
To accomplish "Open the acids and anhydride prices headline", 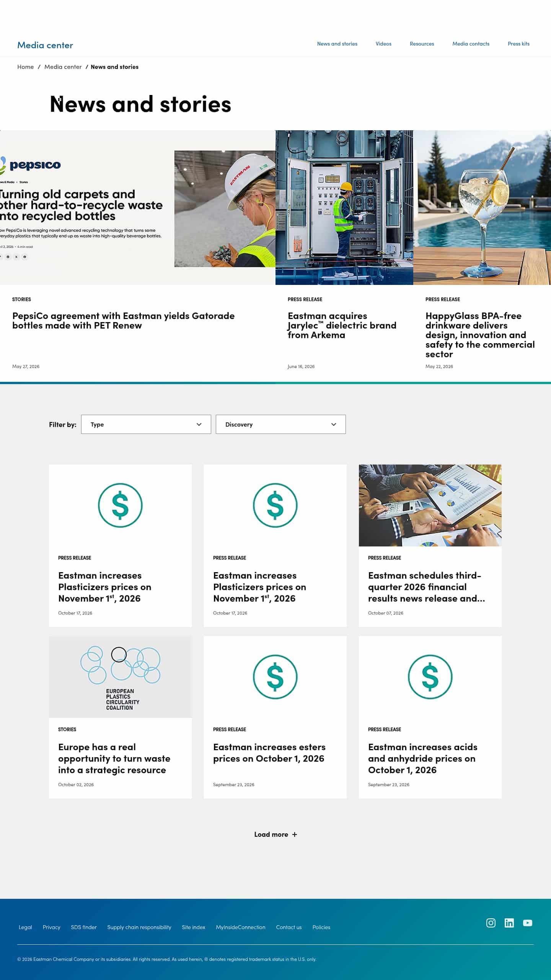I will pos(423,758).
